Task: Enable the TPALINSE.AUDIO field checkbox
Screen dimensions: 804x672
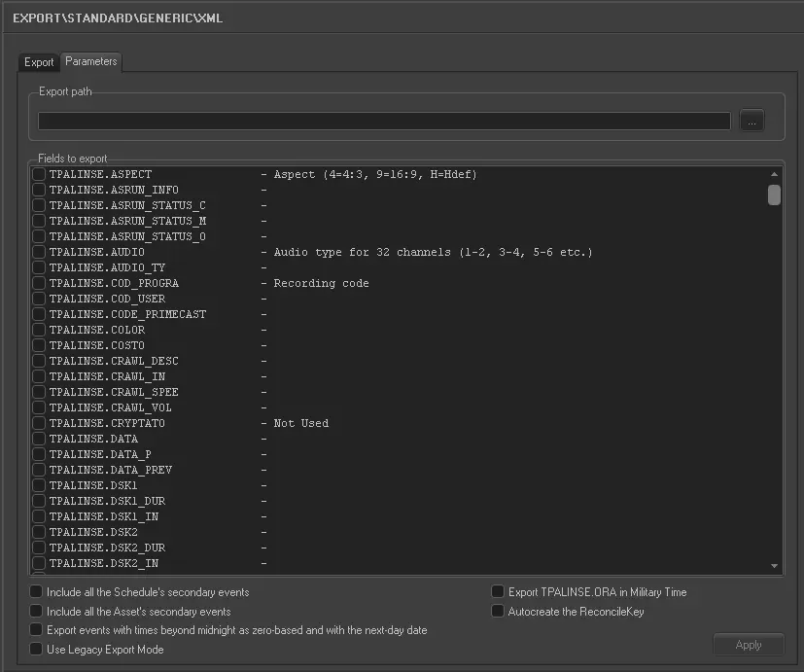Action: [x=39, y=252]
